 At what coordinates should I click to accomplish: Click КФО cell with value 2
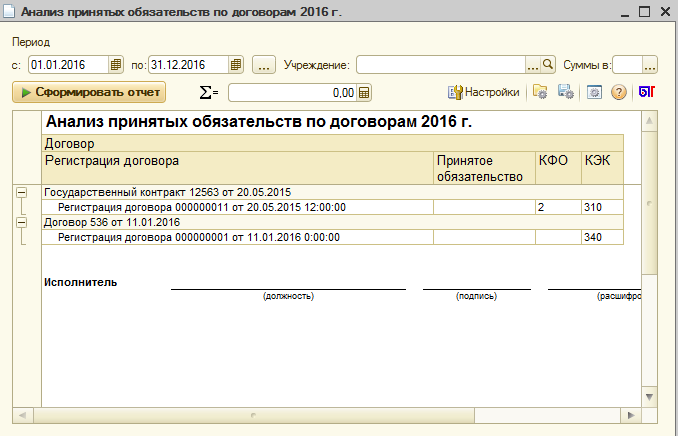(558, 207)
